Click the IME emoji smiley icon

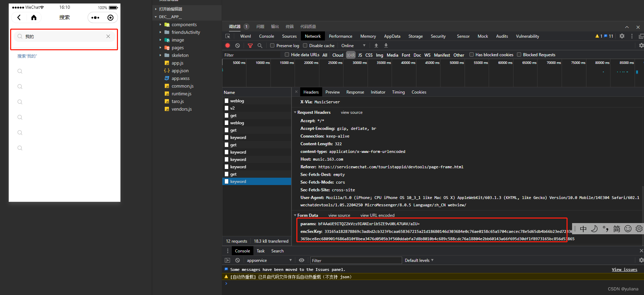point(628,229)
